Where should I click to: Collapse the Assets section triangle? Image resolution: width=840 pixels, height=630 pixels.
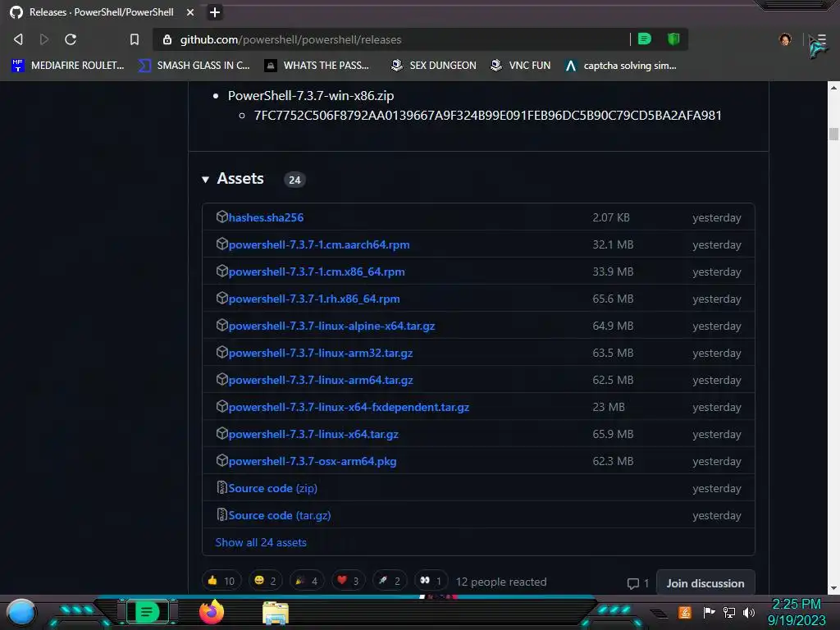[x=205, y=180]
